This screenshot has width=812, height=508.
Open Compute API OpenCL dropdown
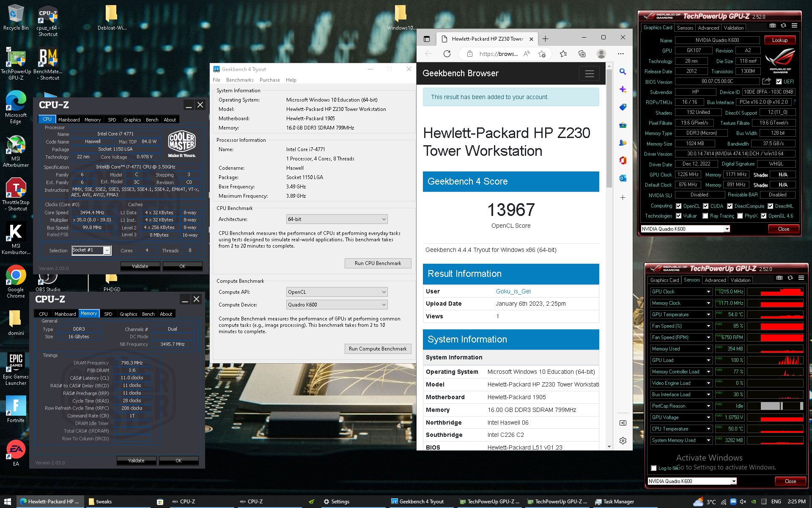coord(337,292)
